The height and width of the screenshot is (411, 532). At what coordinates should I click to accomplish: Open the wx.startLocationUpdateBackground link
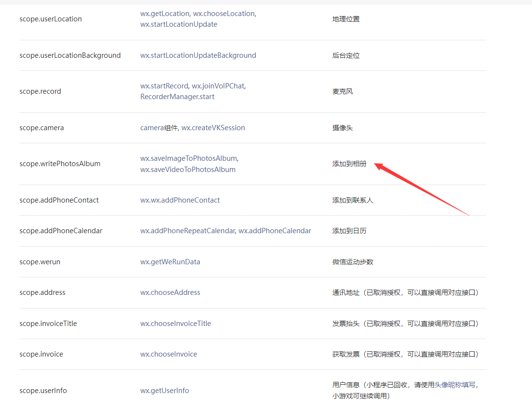click(198, 55)
